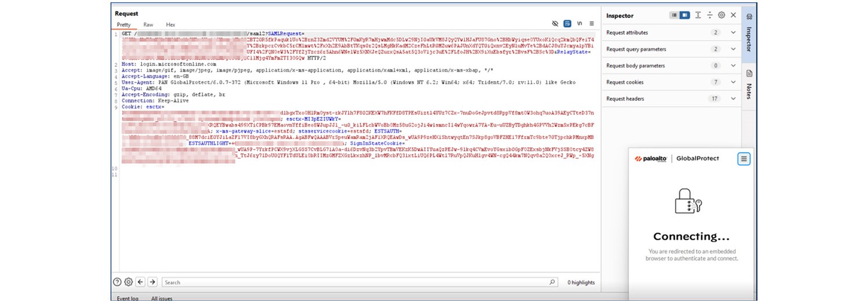Open Inspector settings gear
This screenshot has width=868, height=303.
(722, 16)
